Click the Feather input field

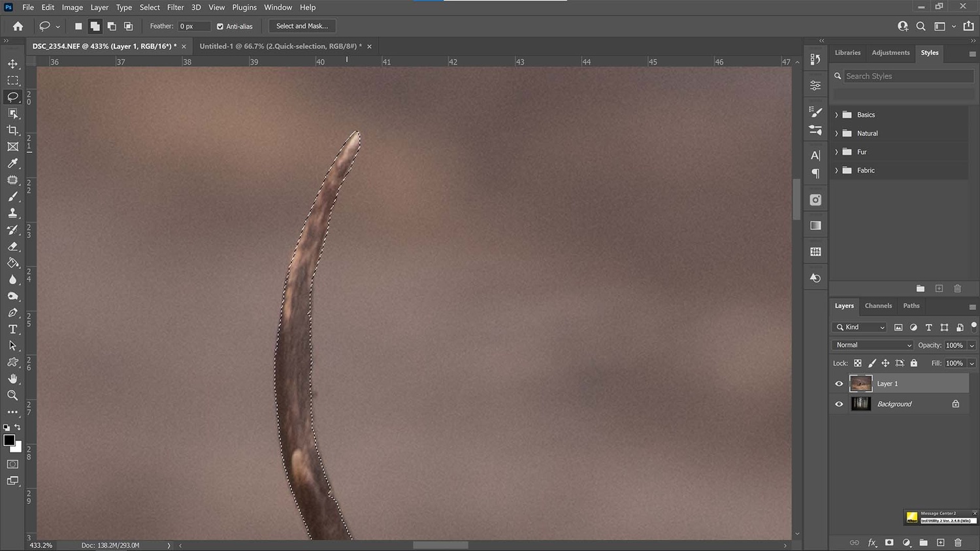[194, 26]
